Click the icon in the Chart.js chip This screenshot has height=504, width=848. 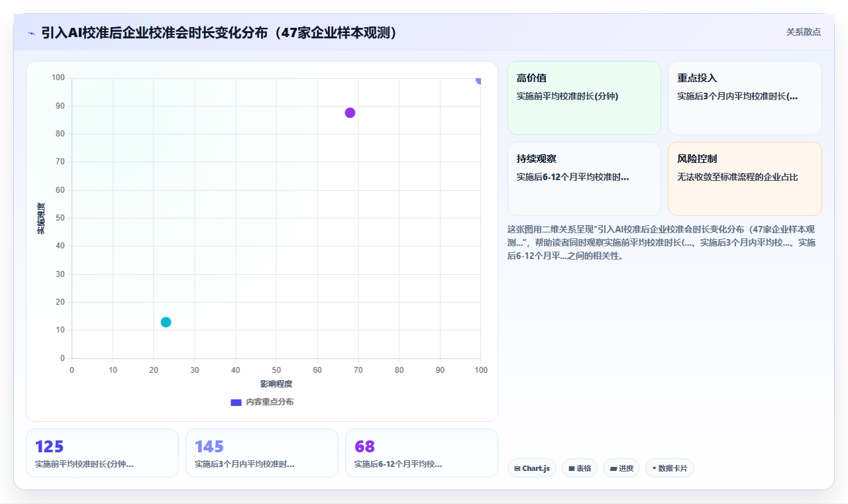517,468
